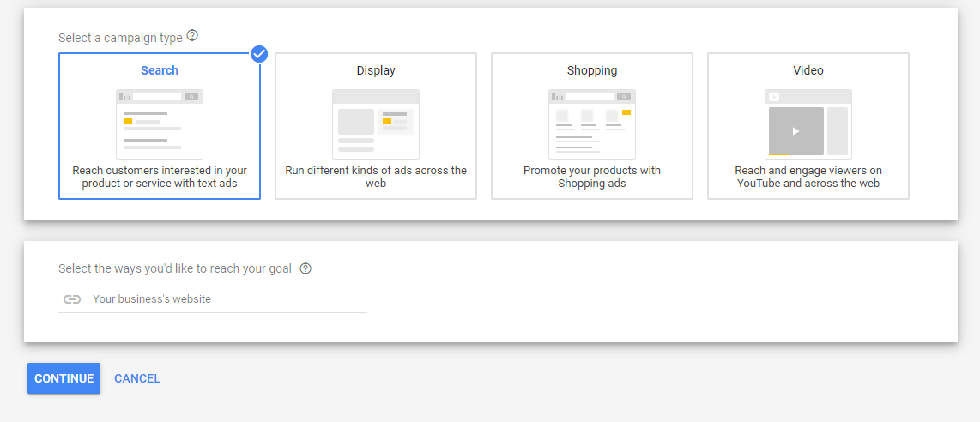Image resolution: width=980 pixels, height=422 pixels.
Task: Click 'Run different kinds of ads' description
Action: [x=376, y=177]
